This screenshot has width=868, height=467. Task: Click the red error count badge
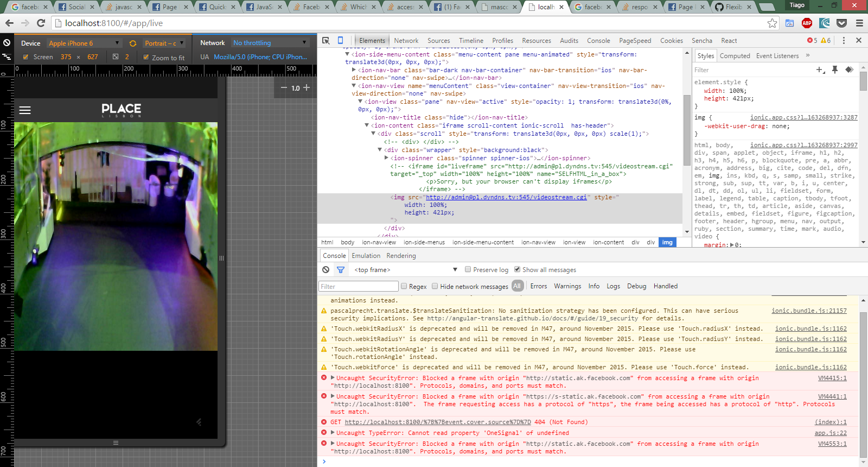[x=812, y=41]
